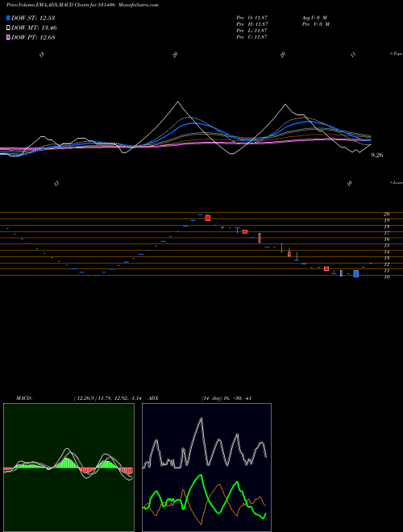Click the MACD parameters '(12,26,9) 11.78, 12.92, -1.14'
Image resolution: width=403 pixels, height=532 pixels.
107,398
